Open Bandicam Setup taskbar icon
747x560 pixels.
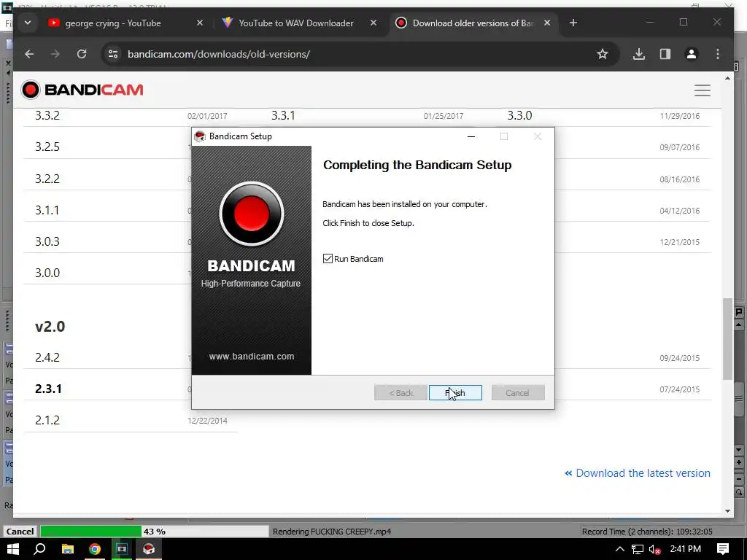[149, 549]
